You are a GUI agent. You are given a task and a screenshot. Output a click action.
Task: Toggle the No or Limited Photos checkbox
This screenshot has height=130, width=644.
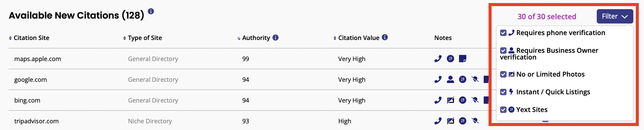503,74
